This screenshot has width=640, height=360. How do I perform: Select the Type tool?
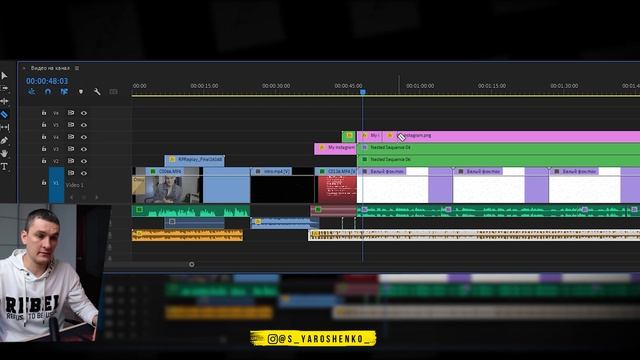click(4, 167)
